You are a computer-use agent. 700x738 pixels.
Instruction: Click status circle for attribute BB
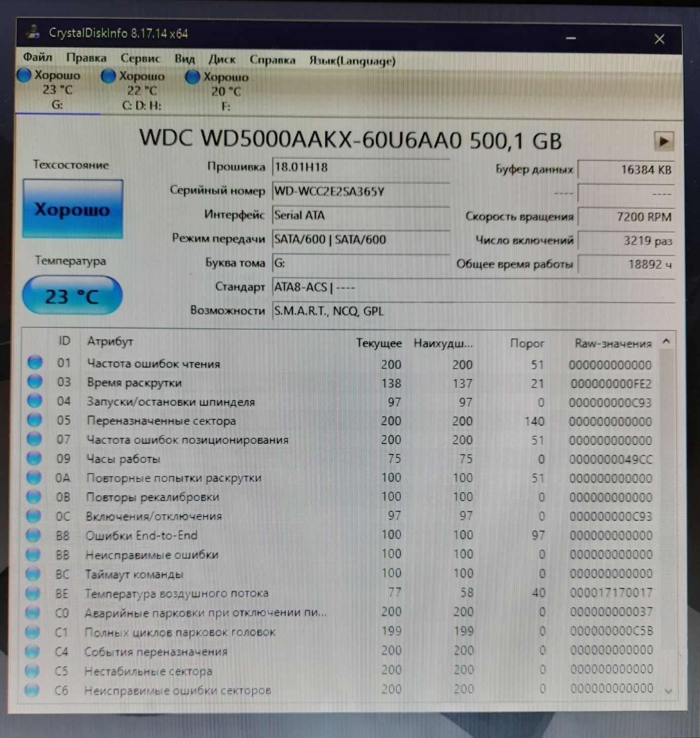33,554
